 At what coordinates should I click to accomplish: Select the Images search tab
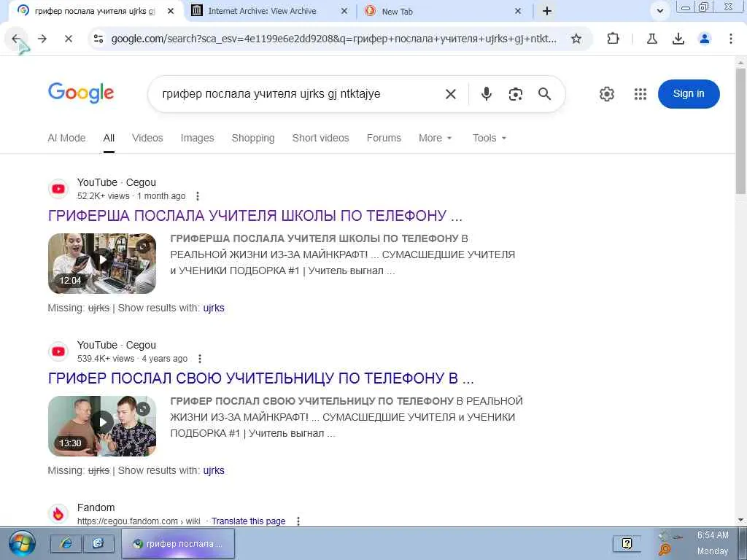coord(197,138)
